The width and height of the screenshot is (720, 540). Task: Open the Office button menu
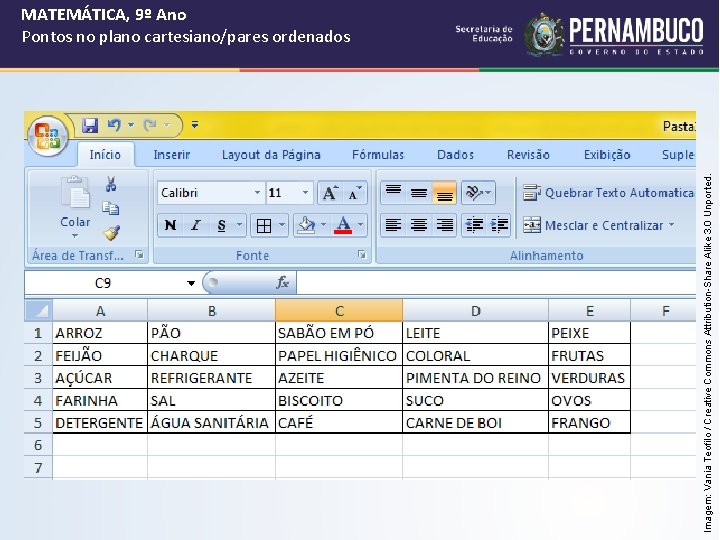coord(48,136)
